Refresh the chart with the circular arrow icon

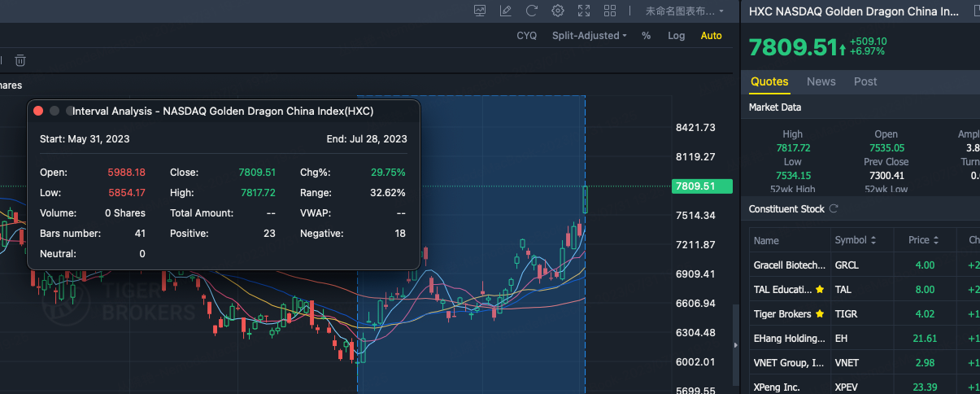coord(532,11)
